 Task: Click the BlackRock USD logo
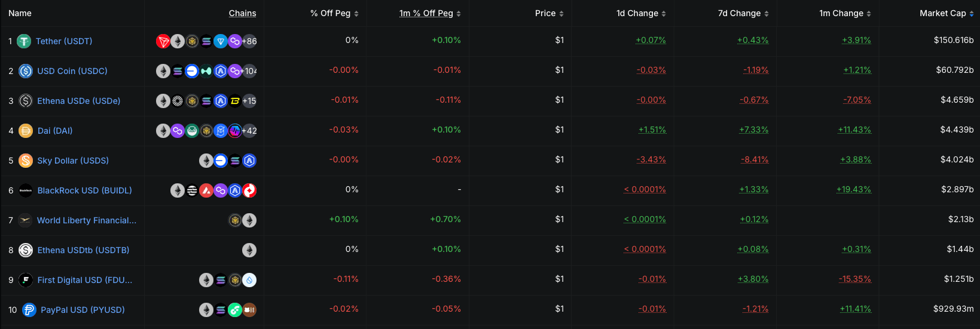click(26, 190)
